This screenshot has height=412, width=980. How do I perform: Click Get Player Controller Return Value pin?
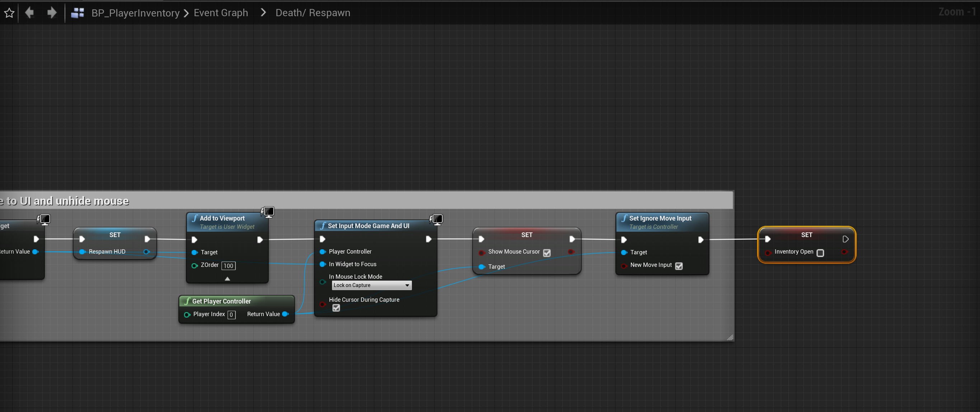pyautogui.click(x=285, y=314)
